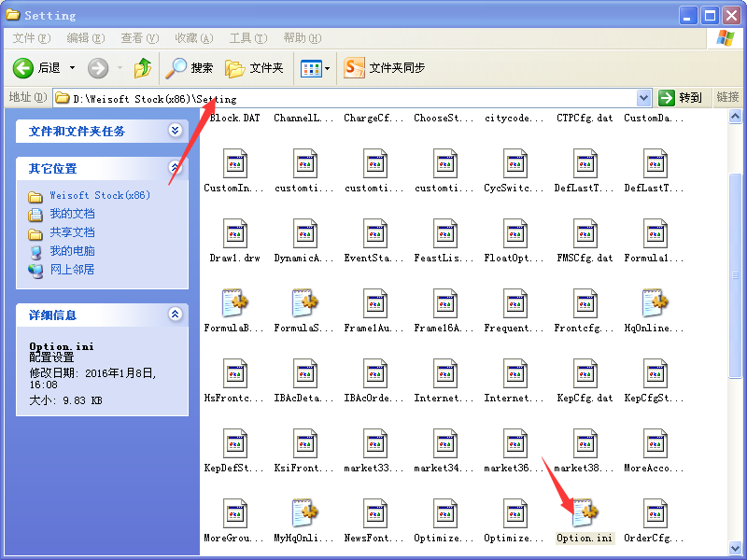747x560 pixels.
Task: Open the 收藏(A) menu
Action: (194, 38)
